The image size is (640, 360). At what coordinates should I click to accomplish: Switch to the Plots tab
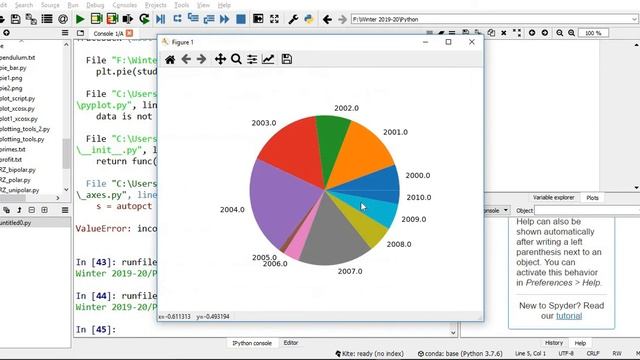click(x=592, y=198)
